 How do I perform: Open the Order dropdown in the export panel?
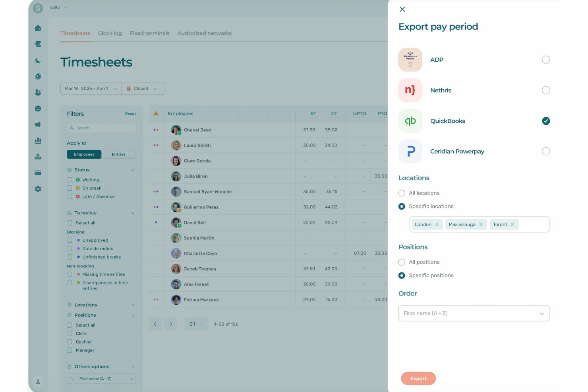[x=474, y=313]
